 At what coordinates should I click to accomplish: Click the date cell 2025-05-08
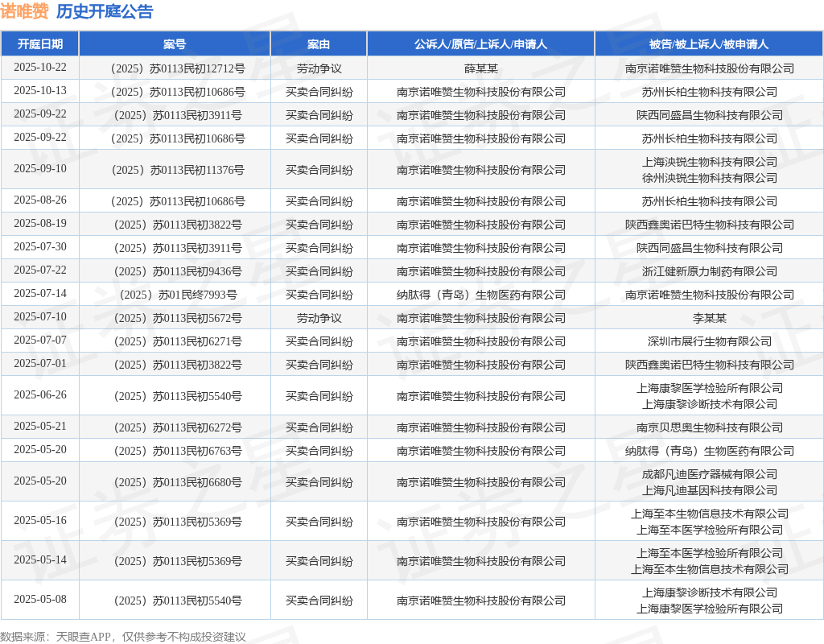[40, 599]
